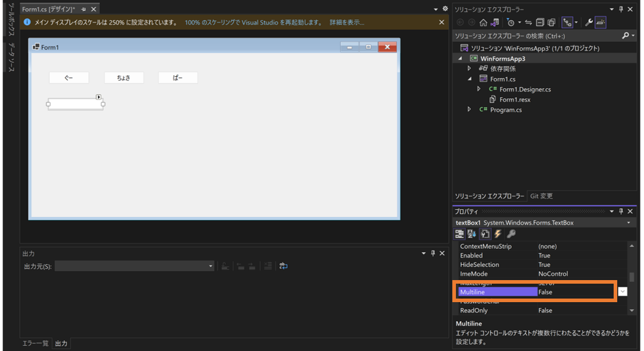Switch to the Git 変更 tab
The image size is (644, 351).
pyautogui.click(x=542, y=195)
